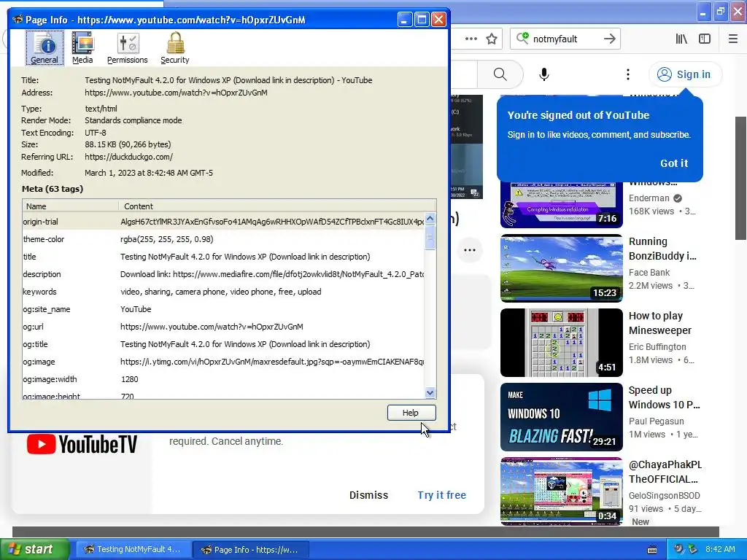Switch to the Testing NotMyFault taskbar window
Screen dimensions: 747x560
click(133, 550)
